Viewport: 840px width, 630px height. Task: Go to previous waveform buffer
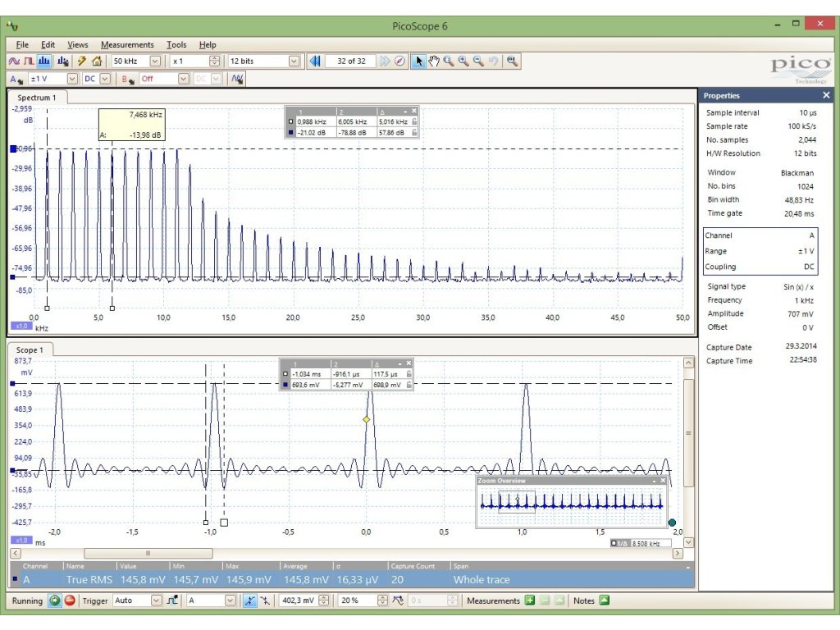315,61
